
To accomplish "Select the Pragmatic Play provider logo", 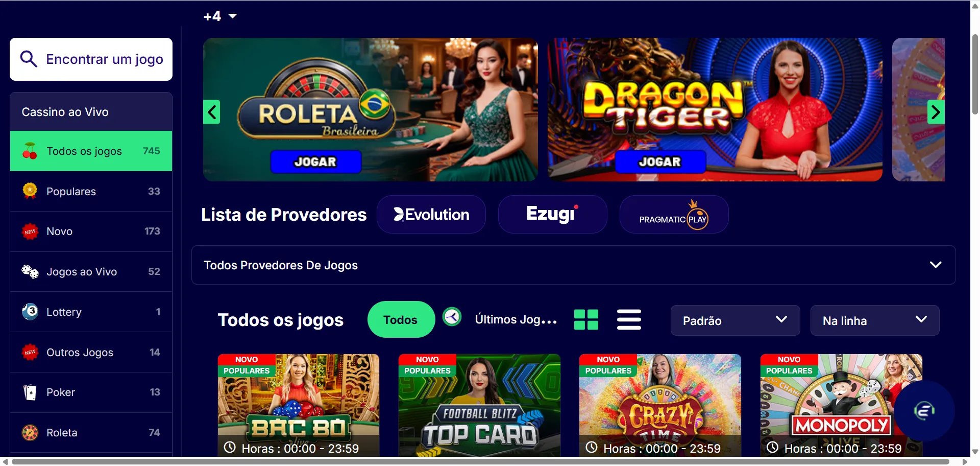I will point(674,215).
